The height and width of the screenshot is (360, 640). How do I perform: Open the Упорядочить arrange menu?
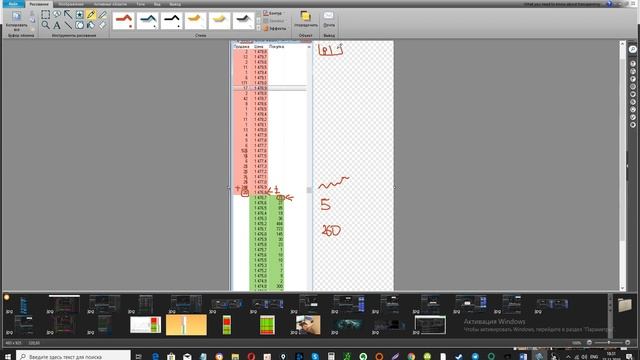pyautogui.click(x=306, y=20)
